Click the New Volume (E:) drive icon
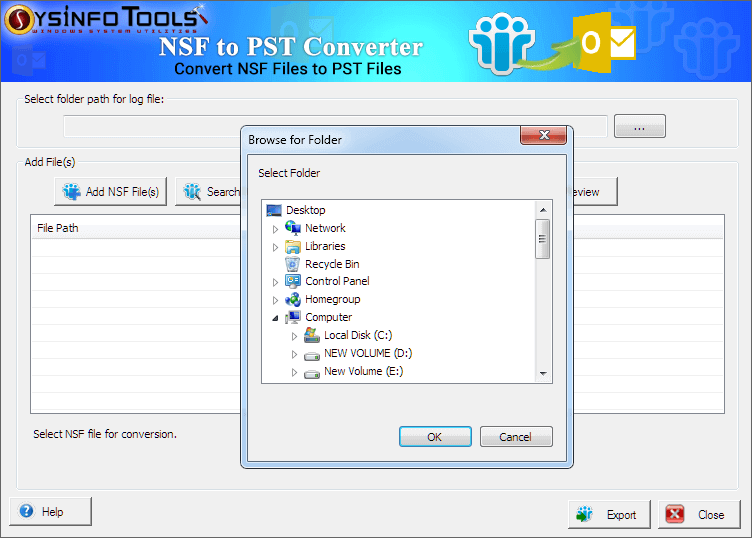The width and height of the screenshot is (752, 538). (312, 373)
